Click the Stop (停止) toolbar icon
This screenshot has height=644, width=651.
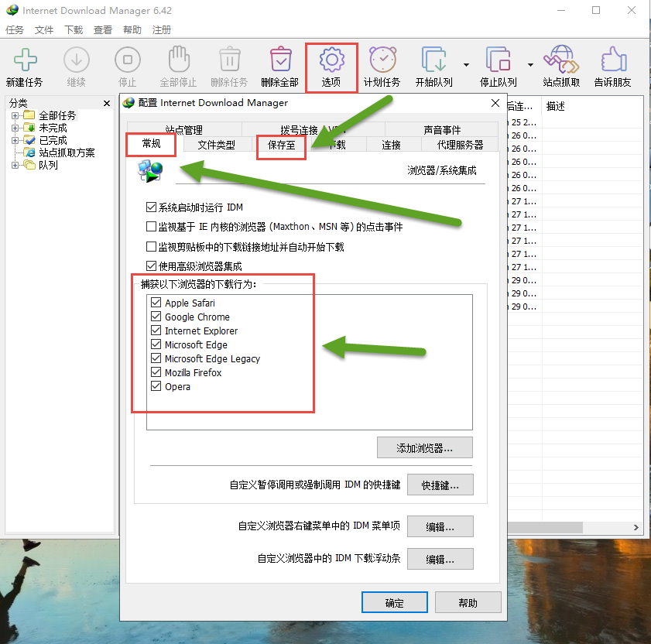point(128,60)
